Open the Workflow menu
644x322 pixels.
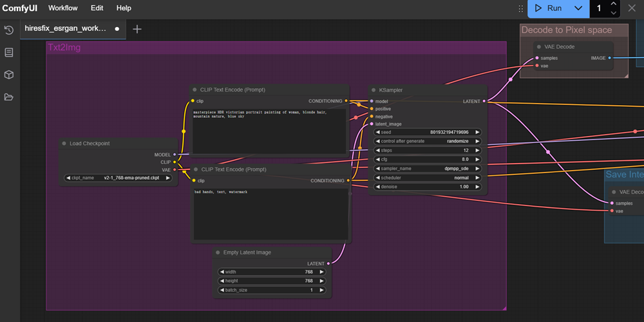coord(63,8)
